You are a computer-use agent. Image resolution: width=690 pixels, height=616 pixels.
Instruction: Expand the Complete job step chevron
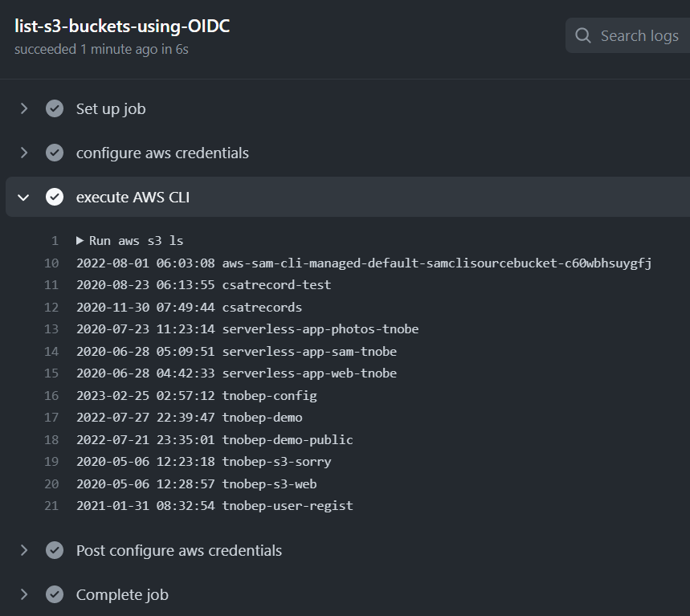[x=24, y=594]
